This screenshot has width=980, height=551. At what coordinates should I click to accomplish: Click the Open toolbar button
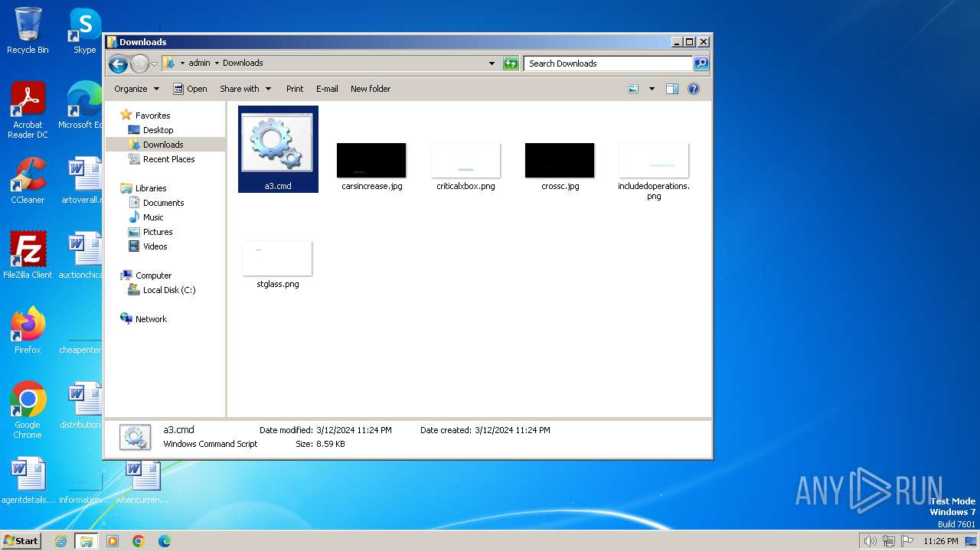pos(190,89)
